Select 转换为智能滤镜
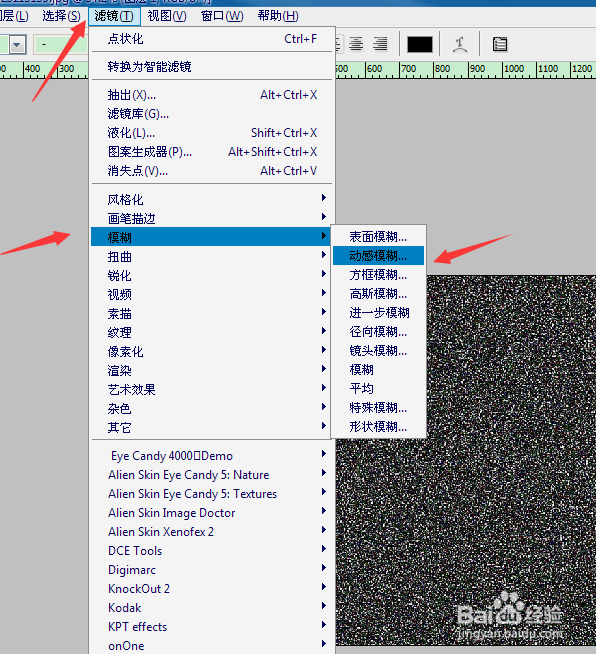596x654 pixels. click(212, 66)
